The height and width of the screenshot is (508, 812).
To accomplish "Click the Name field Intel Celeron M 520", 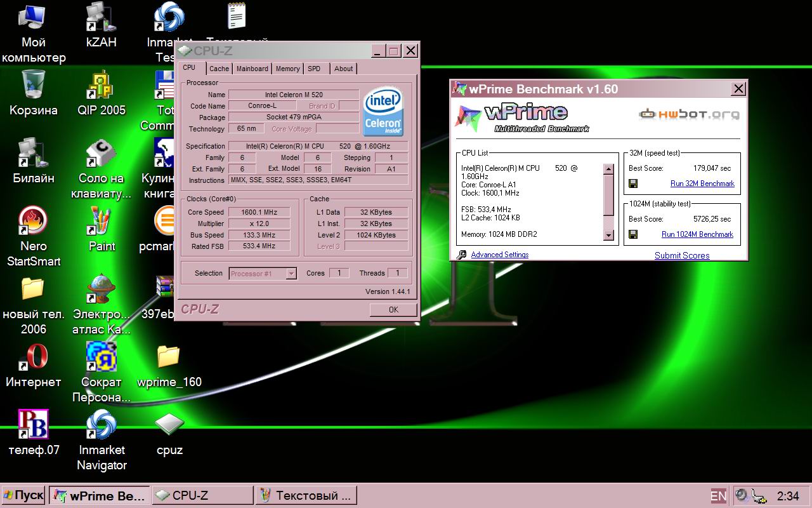I will (294, 95).
